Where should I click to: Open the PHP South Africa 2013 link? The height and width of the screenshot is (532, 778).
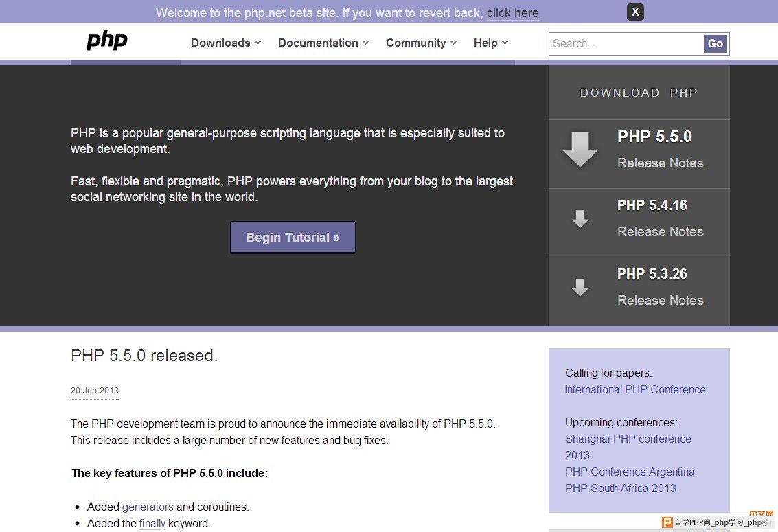click(x=621, y=488)
